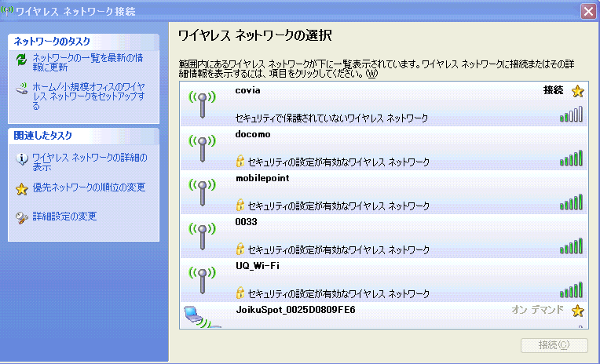Click the preferred star icon on covia row
The width and height of the screenshot is (600, 364).
577,91
